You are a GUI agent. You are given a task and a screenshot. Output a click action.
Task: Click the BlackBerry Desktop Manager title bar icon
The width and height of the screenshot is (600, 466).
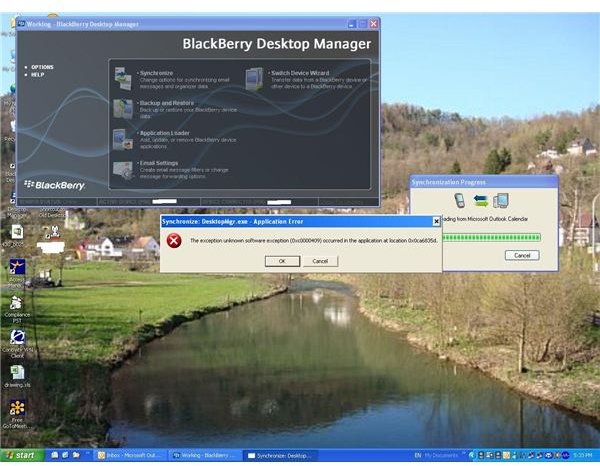21,24
